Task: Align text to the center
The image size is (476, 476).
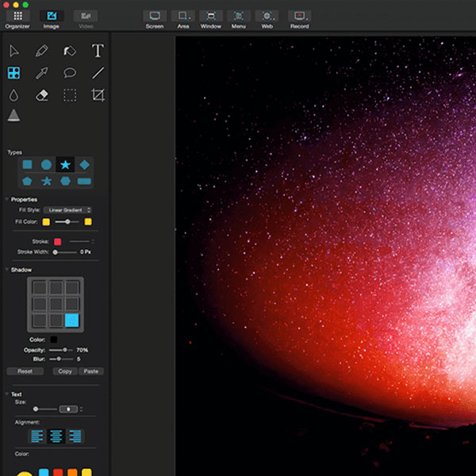Action: pos(56,436)
